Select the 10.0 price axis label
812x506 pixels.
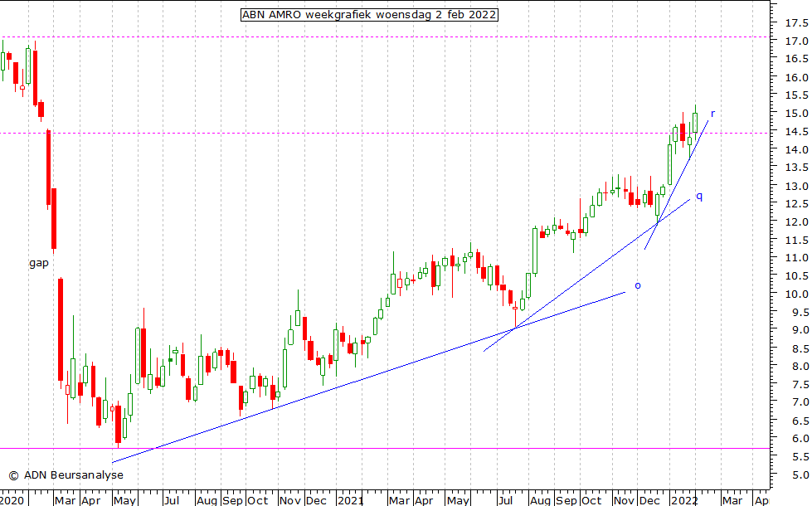(x=796, y=294)
